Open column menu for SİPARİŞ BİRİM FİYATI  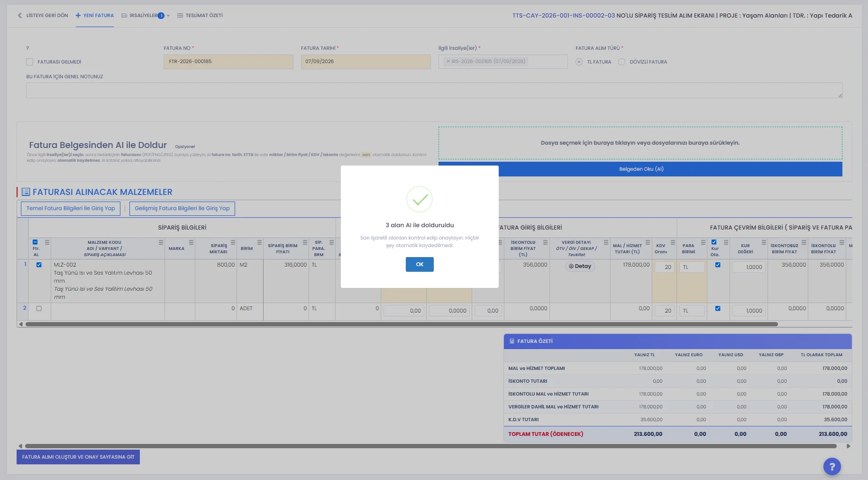(305, 242)
